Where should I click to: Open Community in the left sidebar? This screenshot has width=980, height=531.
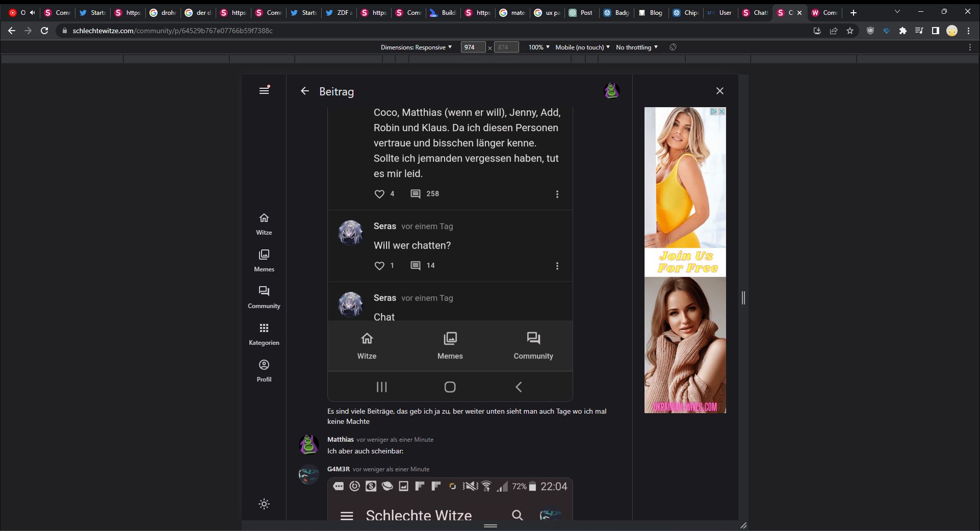(264, 297)
